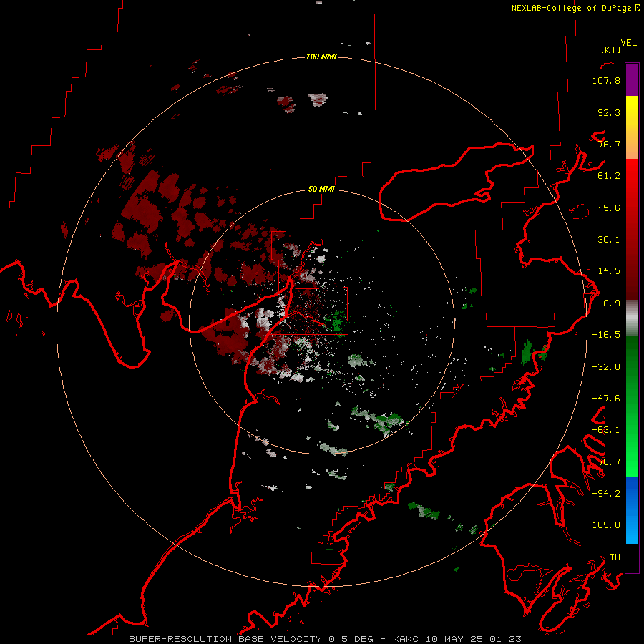The width and height of the screenshot is (644, 644).
Task: Click the purple segment of the color bar
Action: click(632, 79)
